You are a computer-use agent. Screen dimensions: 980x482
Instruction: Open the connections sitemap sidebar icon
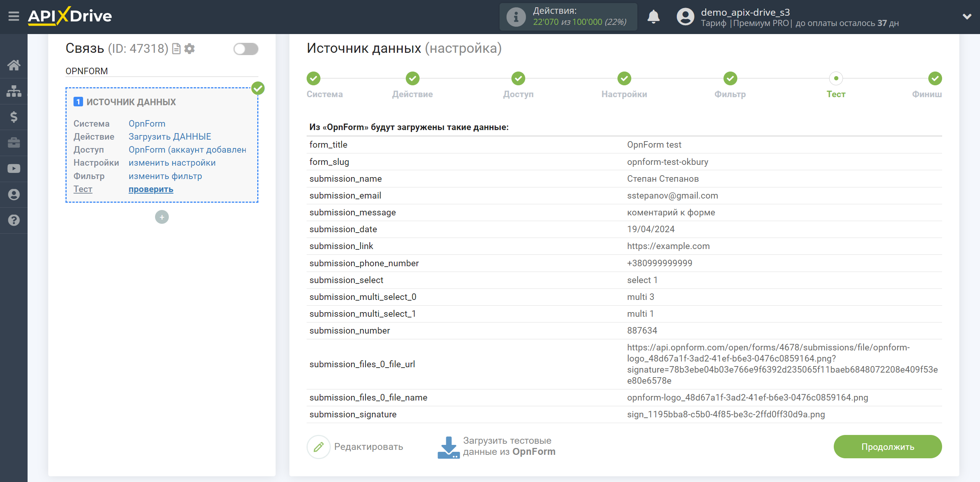14,91
